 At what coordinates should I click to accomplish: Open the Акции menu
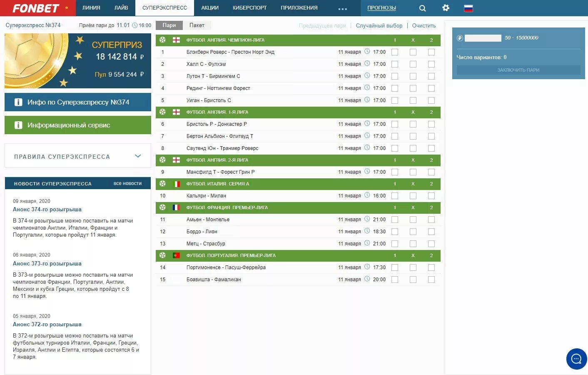[210, 8]
